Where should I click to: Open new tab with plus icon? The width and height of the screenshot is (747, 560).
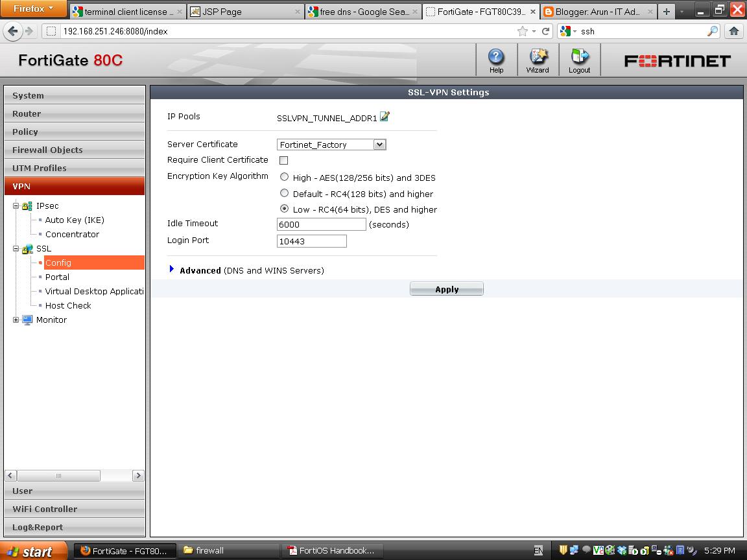(666, 12)
